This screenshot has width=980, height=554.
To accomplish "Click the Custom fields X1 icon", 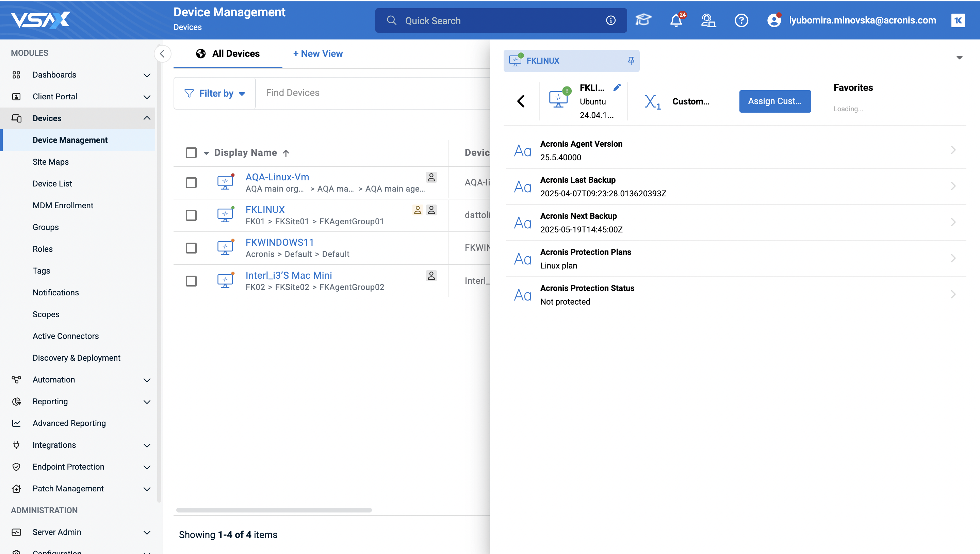I will pos(652,102).
